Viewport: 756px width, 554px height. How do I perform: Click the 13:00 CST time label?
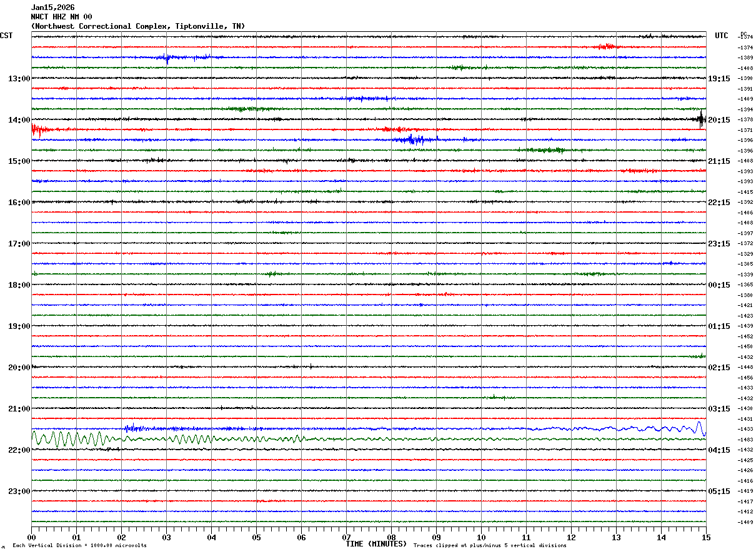(x=19, y=79)
